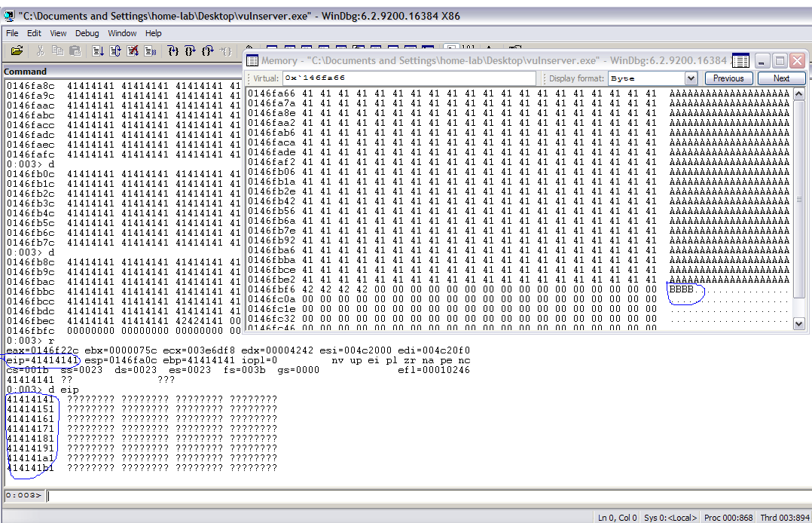This screenshot has height=523, width=812.
Task: Click the Next button in Memory window
Action: pyautogui.click(x=781, y=78)
